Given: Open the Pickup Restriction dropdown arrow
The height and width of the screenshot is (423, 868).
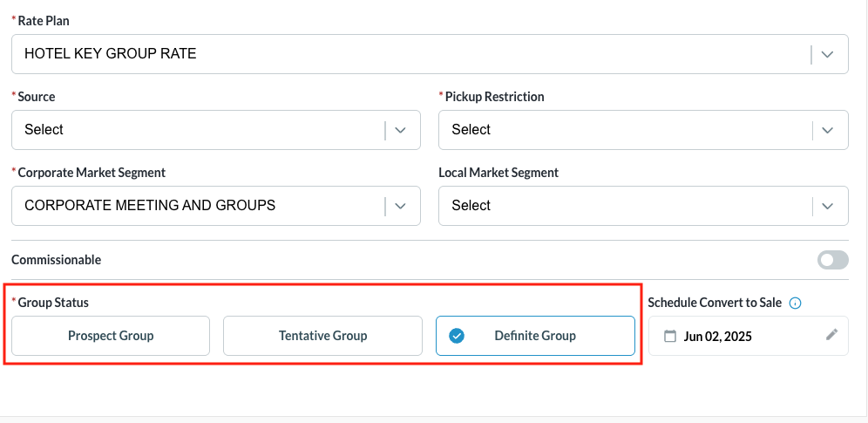Looking at the screenshot, I should (x=828, y=130).
